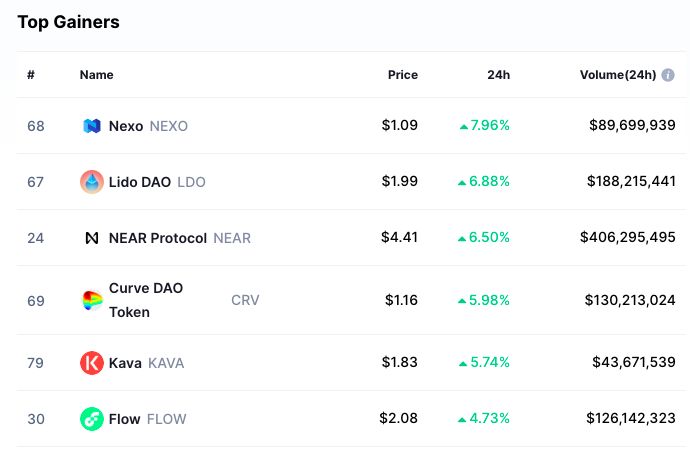The width and height of the screenshot is (690, 452).
Task: Open the NEAR Protocol name link
Action: (x=158, y=238)
